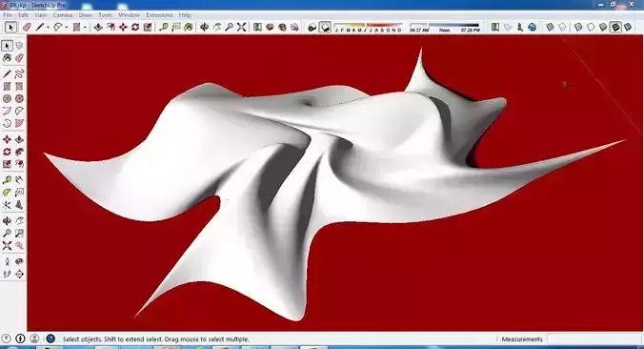Image resolution: width=644 pixels, height=349 pixels.
Task: Choose the Rectangle shape tool in the top toolbar
Action: tap(76, 27)
